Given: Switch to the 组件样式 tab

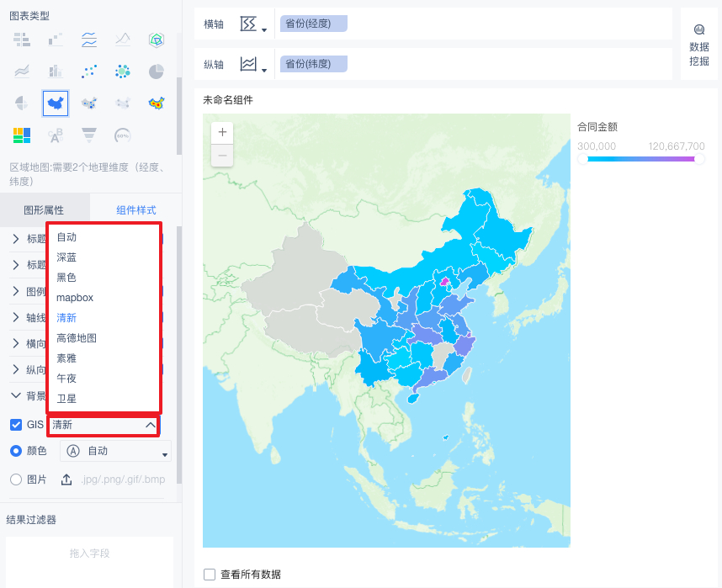Looking at the screenshot, I should point(136,210).
